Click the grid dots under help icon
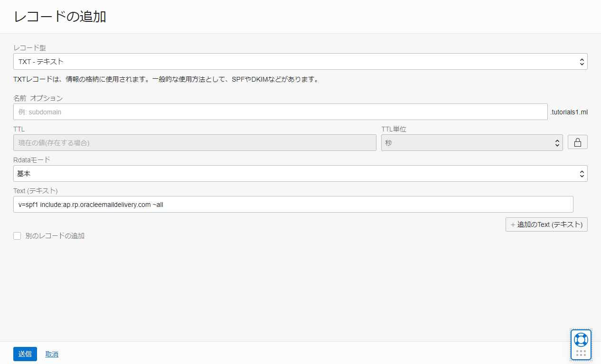This screenshot has height=364, width=601. [x=581, y=354]
